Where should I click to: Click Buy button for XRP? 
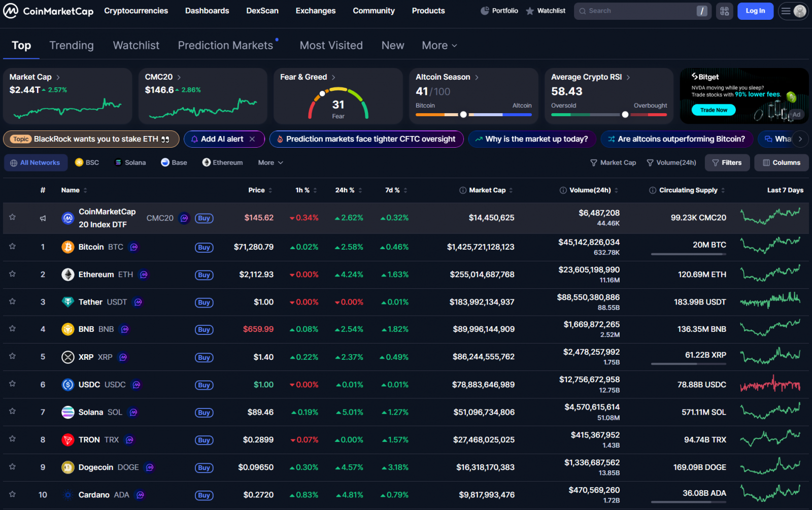[204, 357]
